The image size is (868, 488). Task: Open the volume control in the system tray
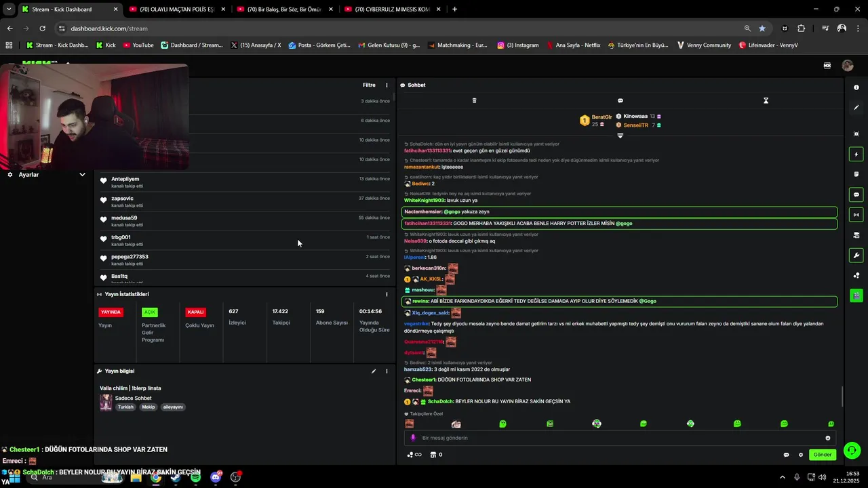click(x=822, y=477)
